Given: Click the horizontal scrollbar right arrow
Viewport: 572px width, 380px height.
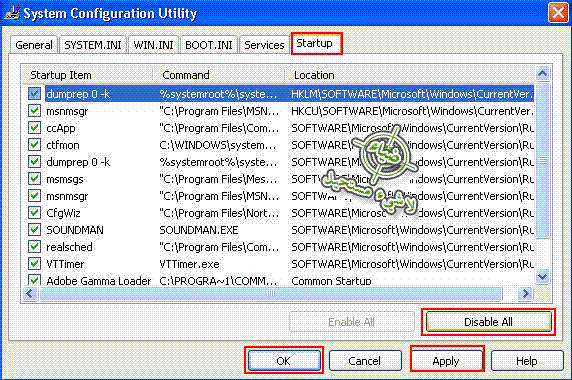Looking at the screenshot, I should [x=525, y=293].
